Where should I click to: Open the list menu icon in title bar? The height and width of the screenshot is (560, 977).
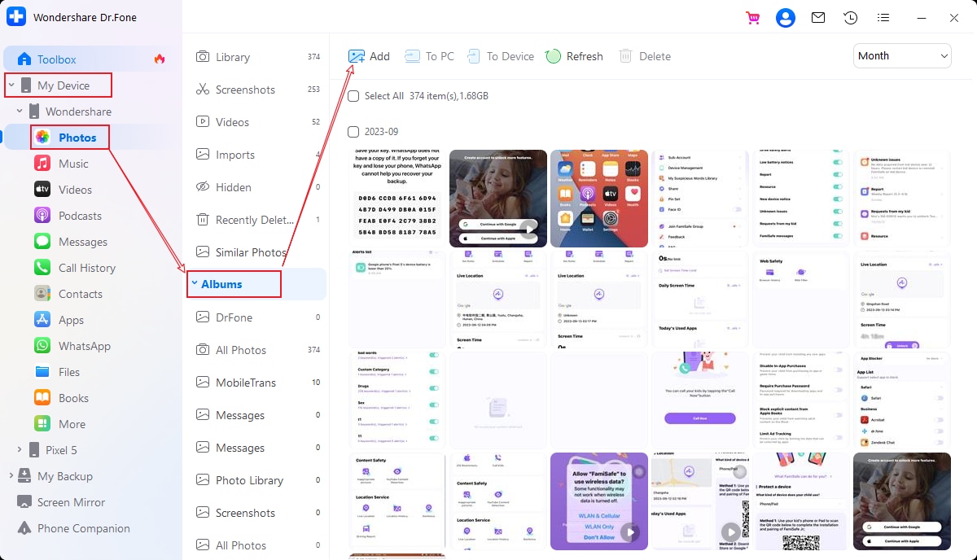point(883,18)
